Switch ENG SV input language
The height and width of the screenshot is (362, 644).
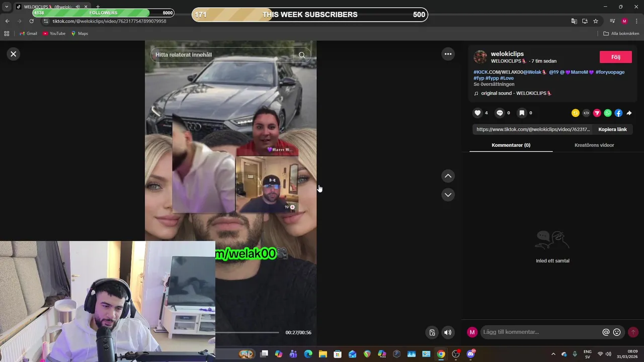pos(587,354)
